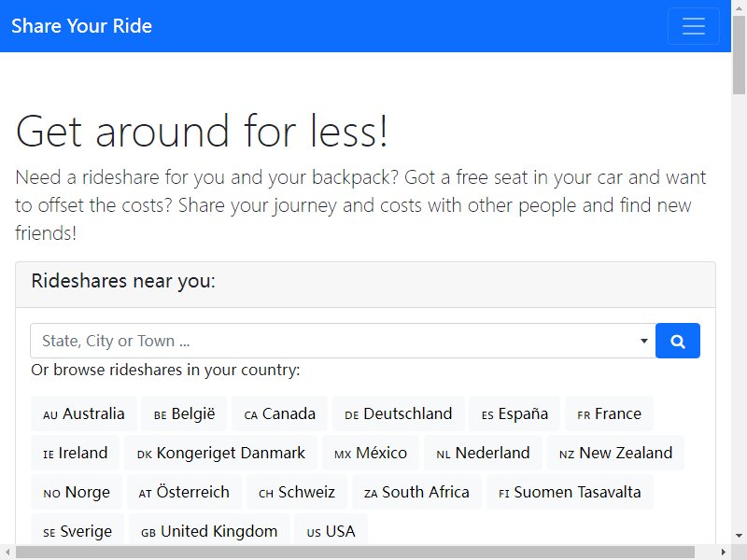
Task: Select México country button
Action: tap(371, 453)
